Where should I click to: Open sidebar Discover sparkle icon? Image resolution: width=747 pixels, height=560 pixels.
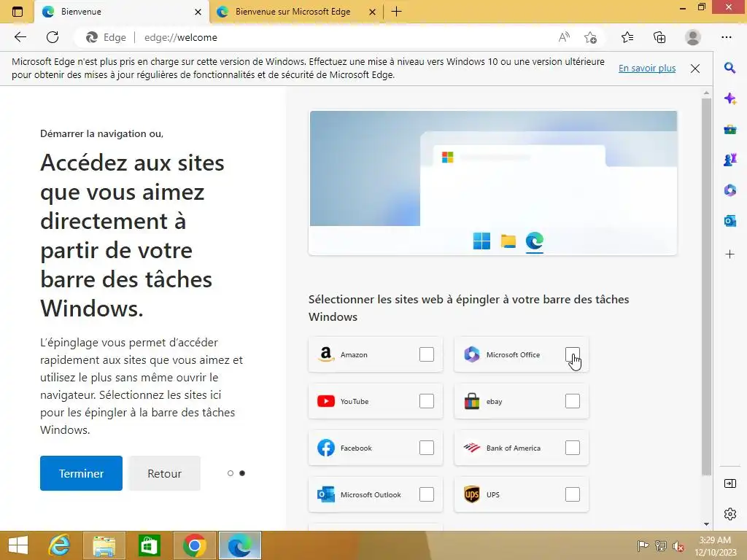point(729,98)
